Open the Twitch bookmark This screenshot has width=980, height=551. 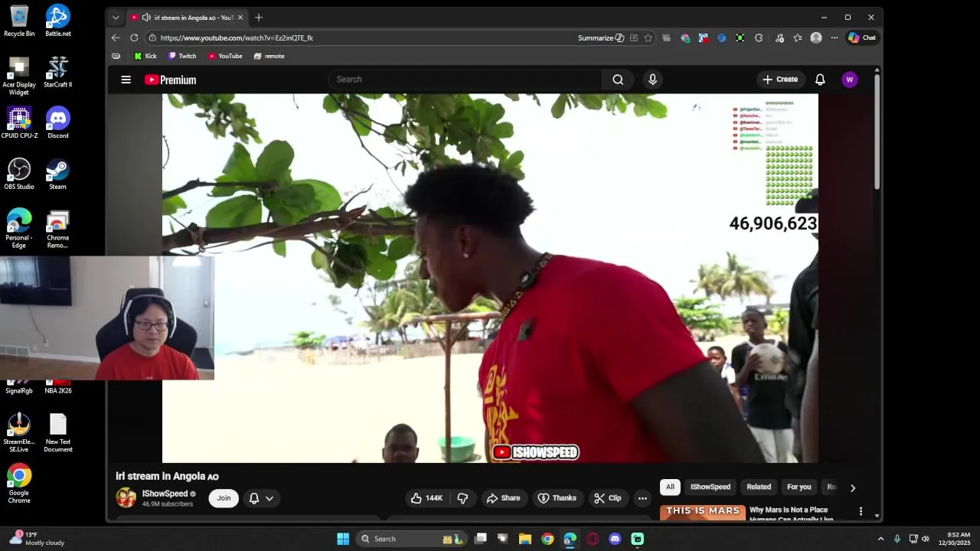pos(182,56)
